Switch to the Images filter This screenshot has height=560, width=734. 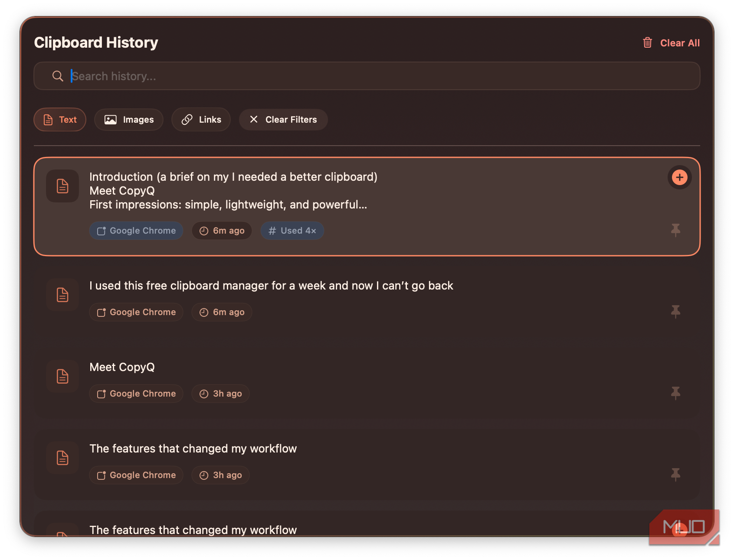129,120
